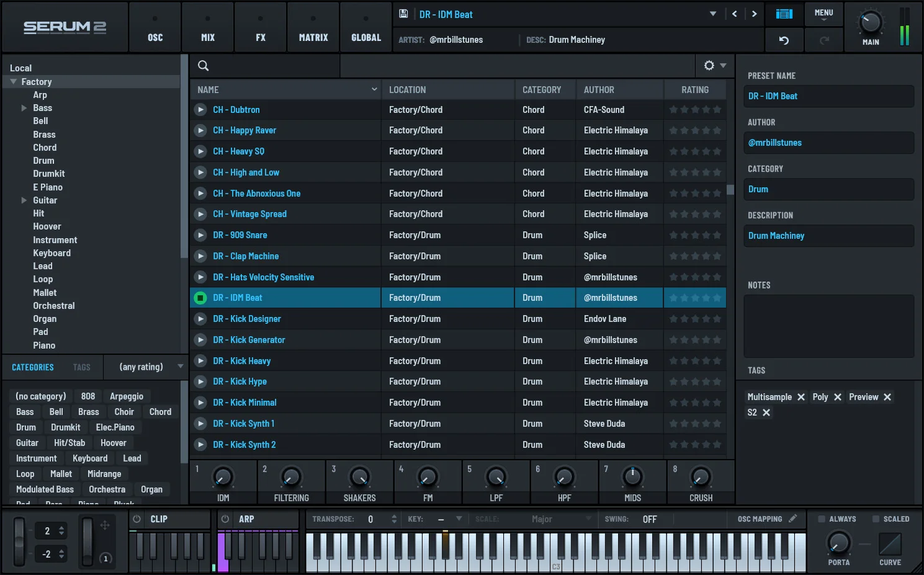This screenshot has height=575, width=924.
Task: Expand the Bass folder
Action: 24,108
